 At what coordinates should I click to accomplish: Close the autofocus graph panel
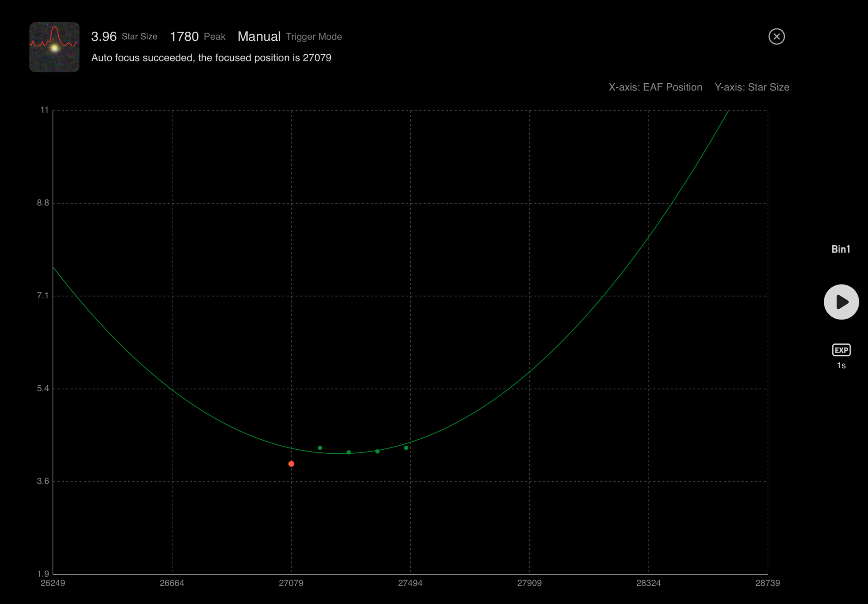[x=776, y=37]
